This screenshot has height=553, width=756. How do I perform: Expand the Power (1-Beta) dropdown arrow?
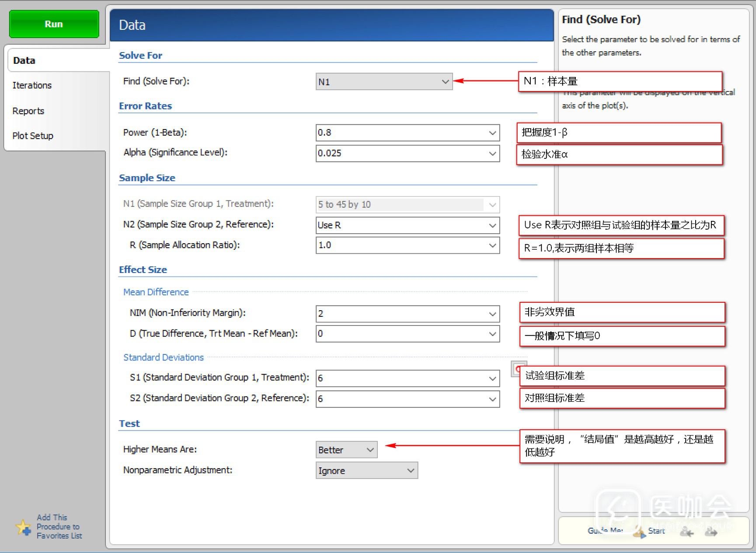pyautogui.click(x=492, y=133)
